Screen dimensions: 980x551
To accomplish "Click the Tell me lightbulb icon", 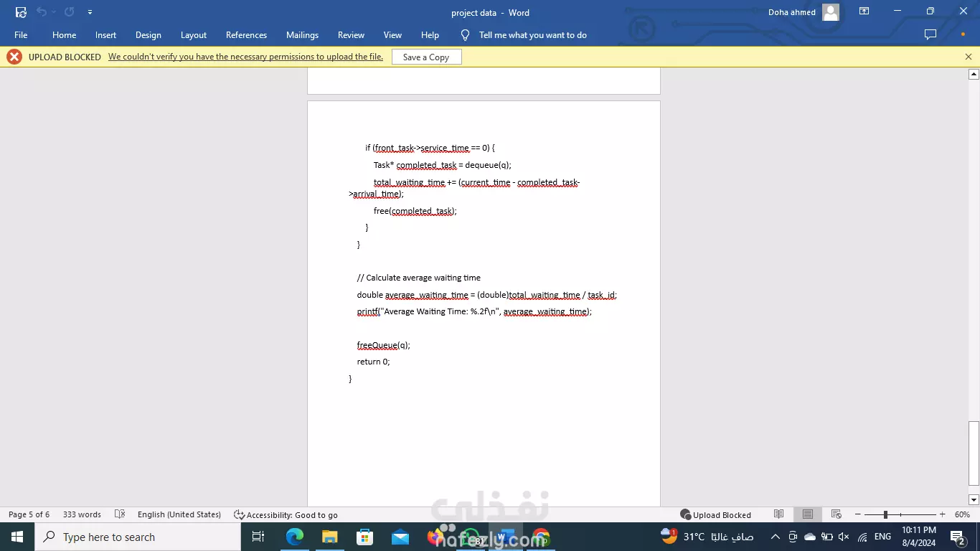I will (x=465, y=35).
